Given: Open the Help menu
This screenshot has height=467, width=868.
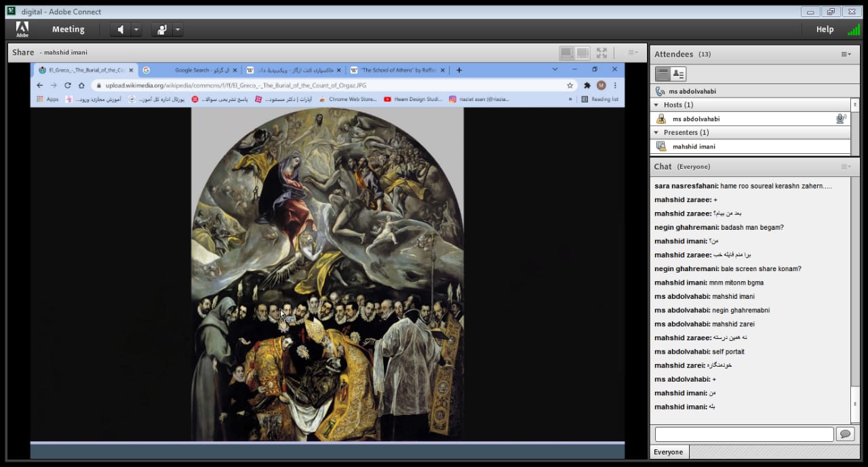Looking at the screenshot, I should [825, 29].
